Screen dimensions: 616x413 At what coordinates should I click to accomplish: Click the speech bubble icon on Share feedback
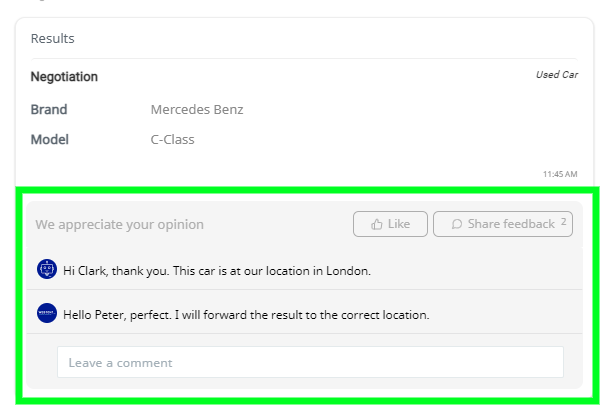point(456,224)
